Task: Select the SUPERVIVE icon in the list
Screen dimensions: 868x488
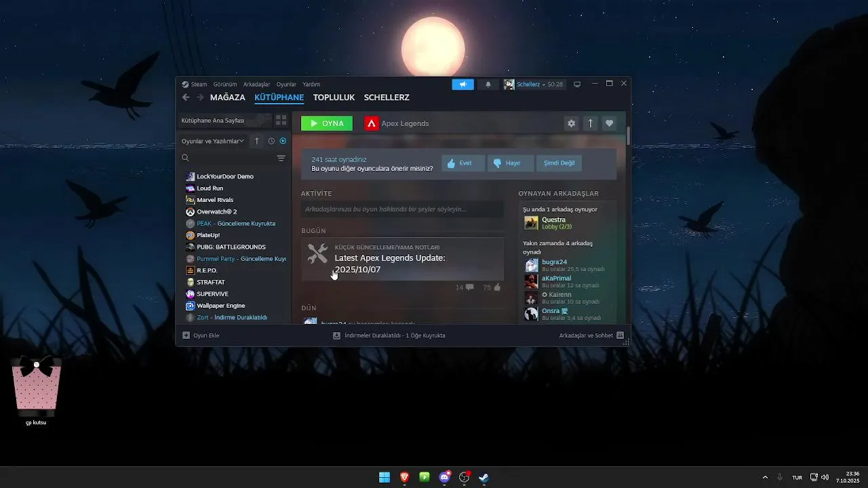Action: coord(191,293)
